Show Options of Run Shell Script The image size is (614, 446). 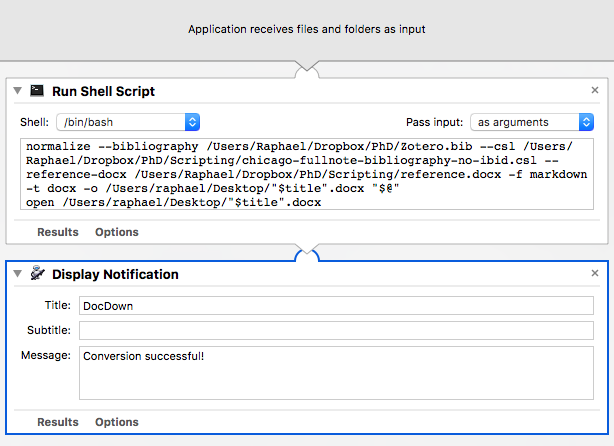tap(117, 232)
